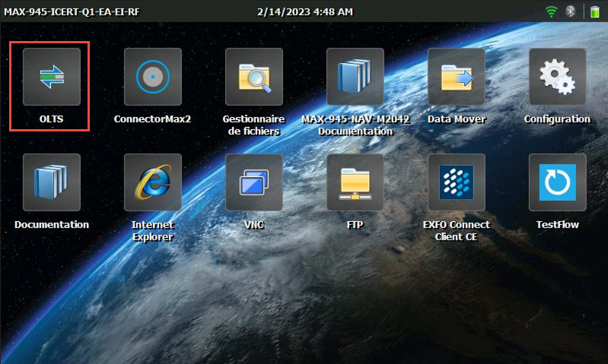The width and height of the screenshot is (608, 364).
Task: Open the TestFlow refresh-arrow icon
Action: point(558,182)
